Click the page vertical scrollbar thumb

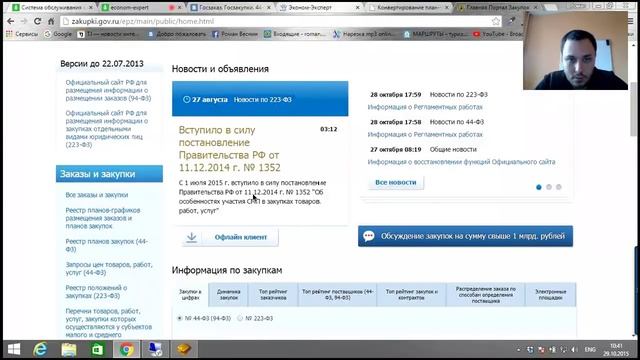pyautogui.click(x=633, y=109)
